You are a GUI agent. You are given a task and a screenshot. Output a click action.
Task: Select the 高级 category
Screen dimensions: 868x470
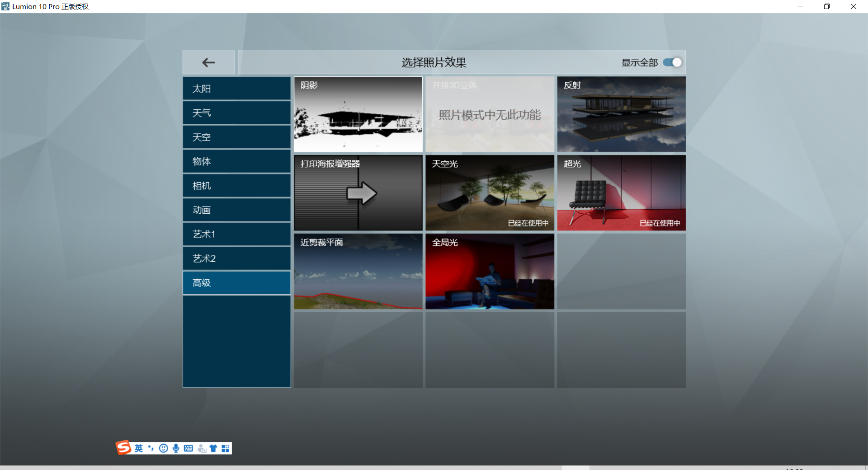pos(236,282)
